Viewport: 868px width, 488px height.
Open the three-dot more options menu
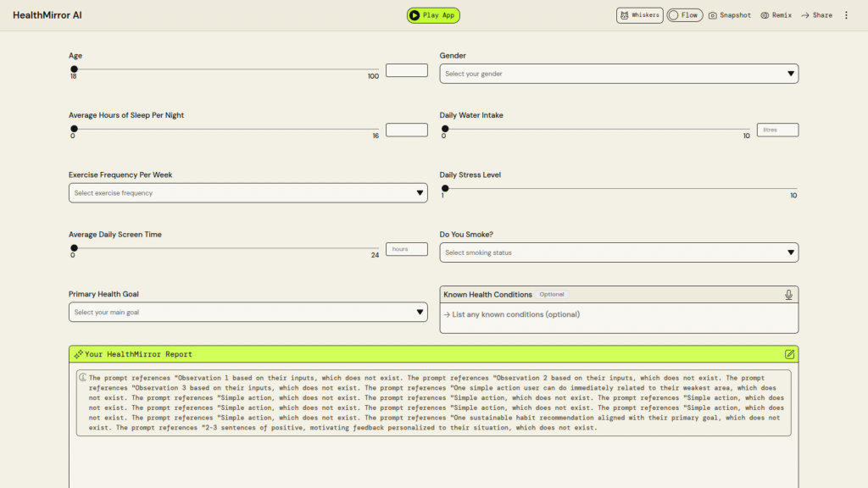point(846,15)
